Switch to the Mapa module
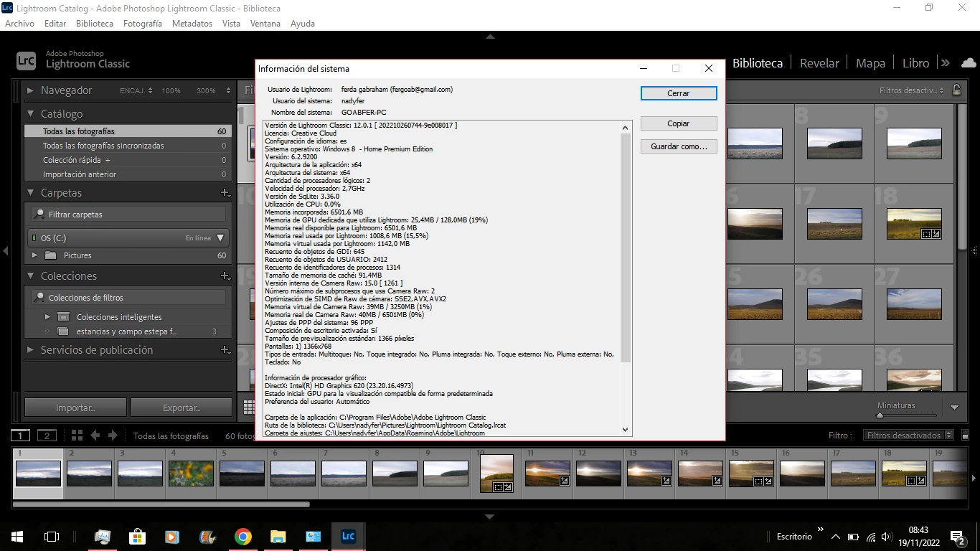Image resolution: width=980 pixels, height=551 pixels. [x=870, y=63]
